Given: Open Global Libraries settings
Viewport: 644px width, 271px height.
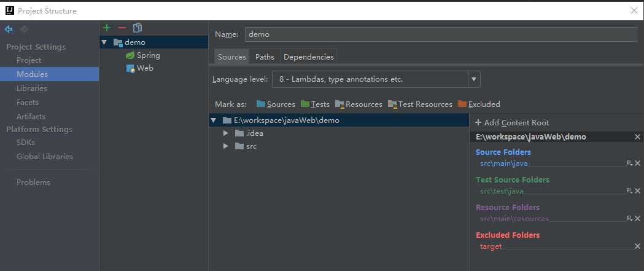Looking at the screenshot, I should [44, 157].
